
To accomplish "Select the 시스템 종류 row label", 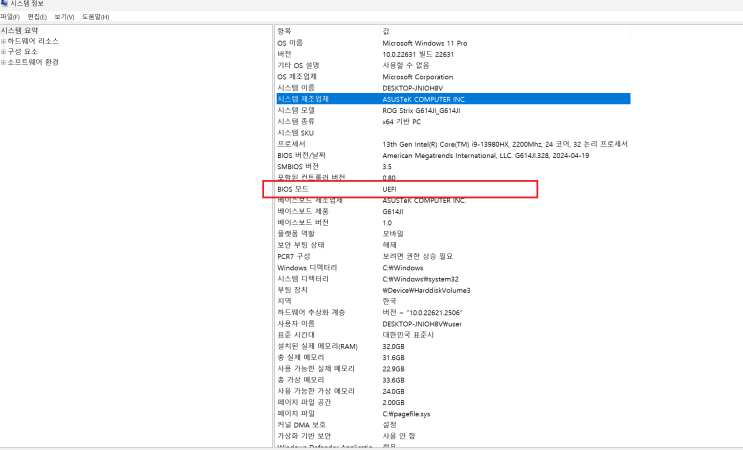I will pyautogui.click(x=296, y=122).
